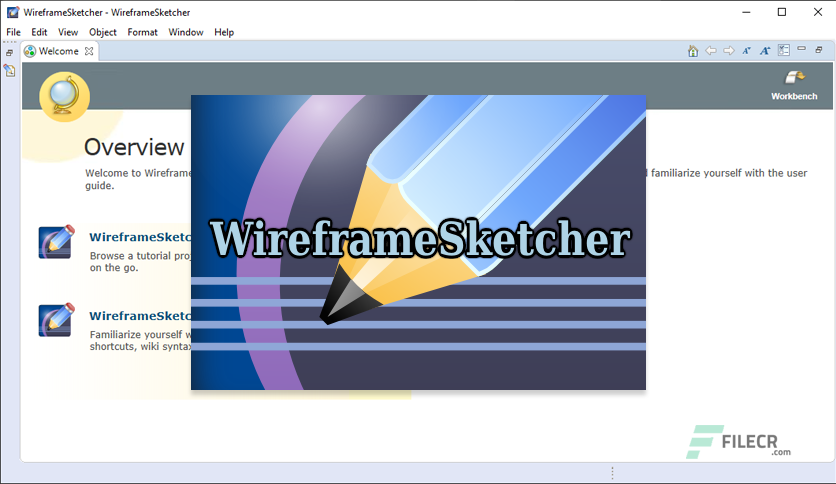Click the second WireframeSketcher pencil icon

[x=56, y=320]
